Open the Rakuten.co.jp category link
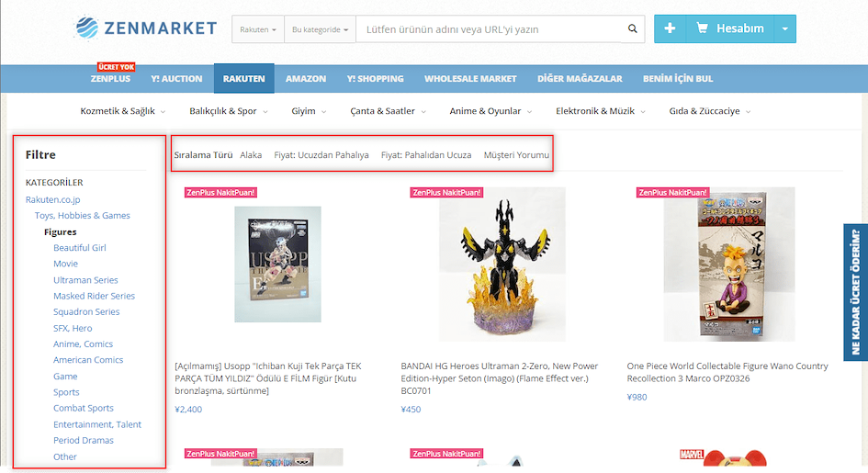 tap(52, 199)
